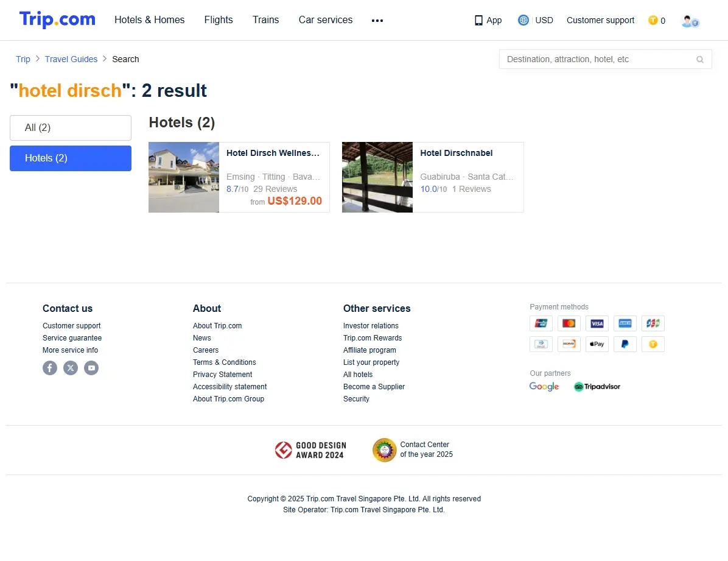Open the Accessibility statement link
Screen dimensions: 728x561
coord(230,386)
